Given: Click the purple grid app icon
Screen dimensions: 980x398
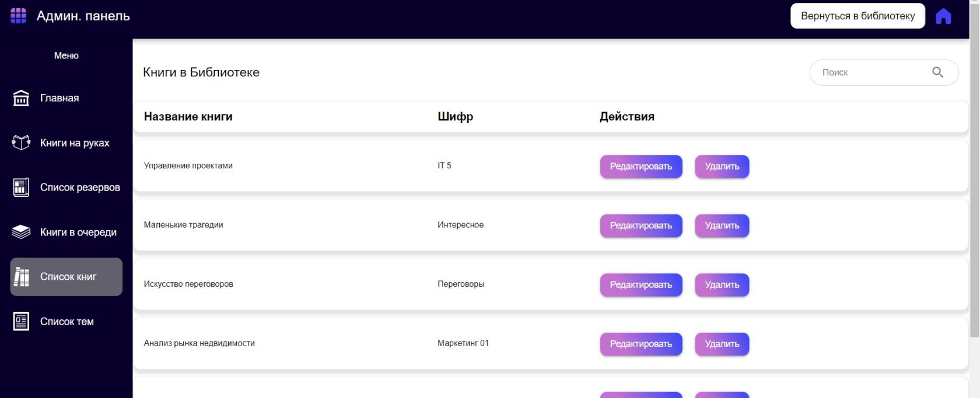Looking at the screenshot, I should click(x=18, y=16).
